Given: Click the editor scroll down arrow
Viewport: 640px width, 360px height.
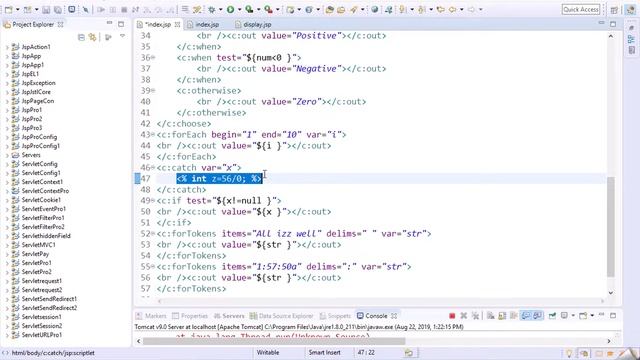Looking at the screenshot, I should pyautogui.click(x=611, y=293).
